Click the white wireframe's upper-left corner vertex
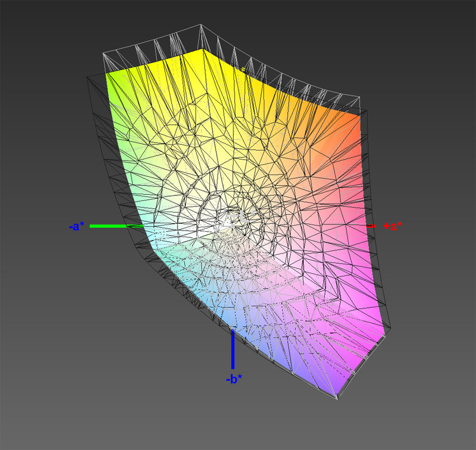Viewport: 476px width, 450px height. coord(103,54)
